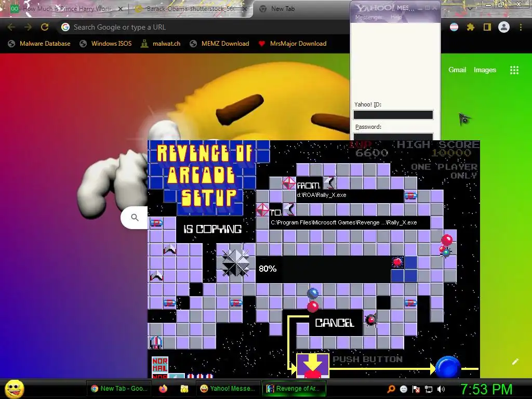Open Messenger menu in Yahoo window
The image size is (532, 399).
point(368,17)
